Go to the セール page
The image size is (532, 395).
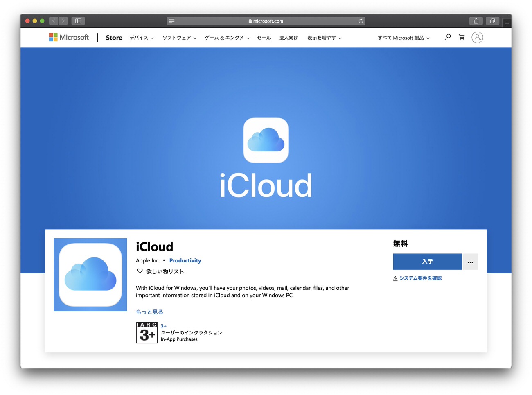[x=264, y=38]
